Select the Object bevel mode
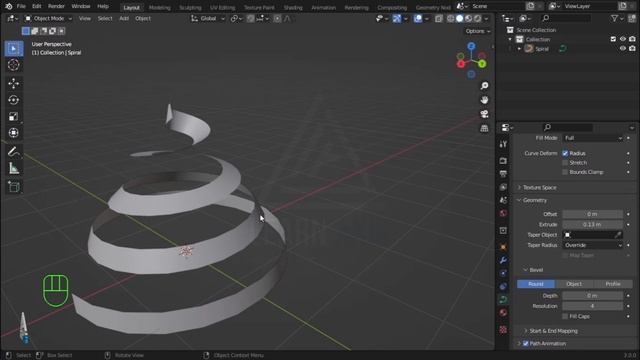 pyautogui.click(x=574, y=284)
